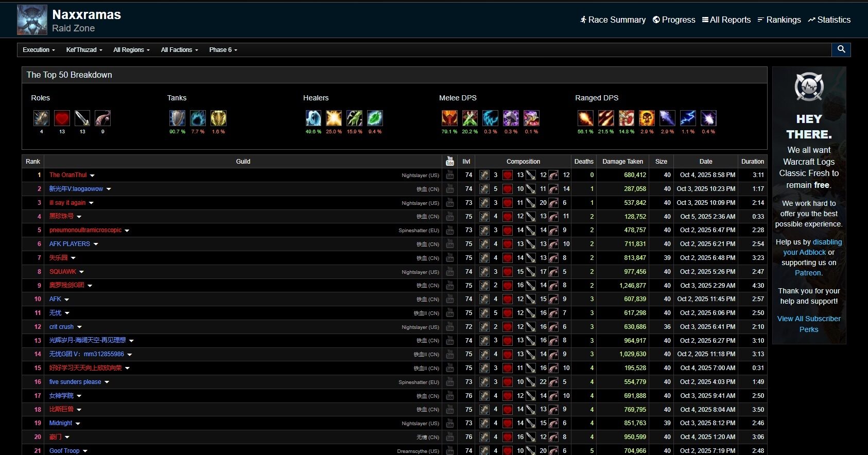868x455 pixels.
Task: Follow the Patreon link in sidebar
Action: point(808,273)
